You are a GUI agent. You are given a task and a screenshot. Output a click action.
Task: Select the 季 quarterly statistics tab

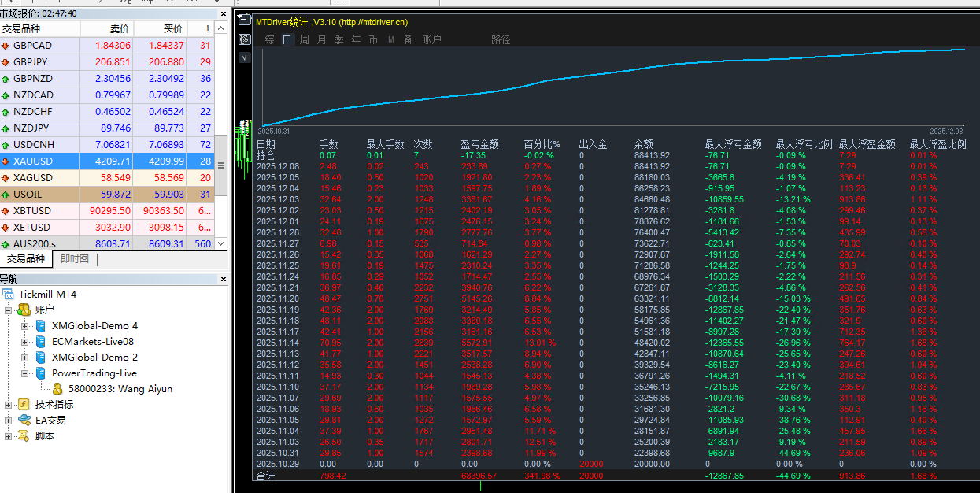tap(339, 39)
